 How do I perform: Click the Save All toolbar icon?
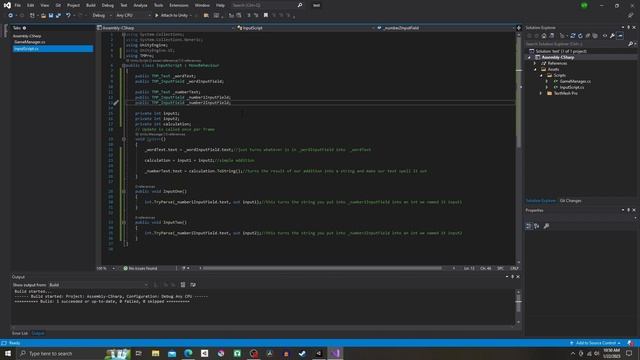click(58, 16)
